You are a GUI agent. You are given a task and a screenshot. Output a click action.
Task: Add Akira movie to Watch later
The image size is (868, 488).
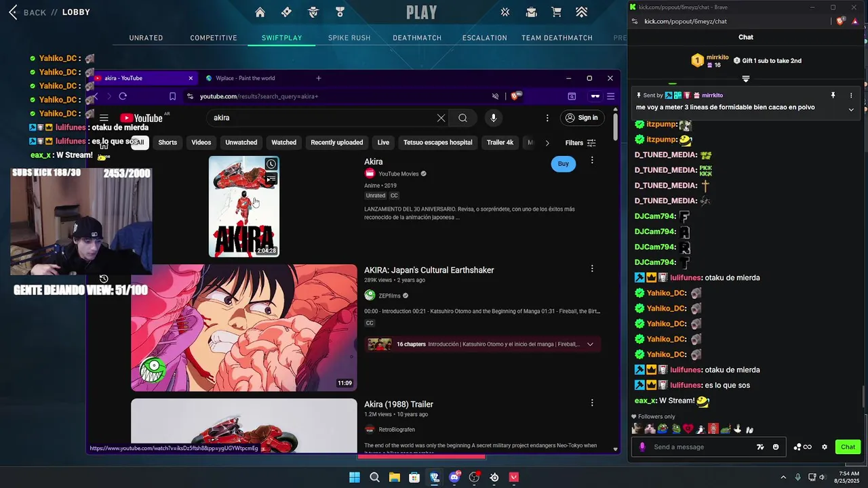coord(271,164)
